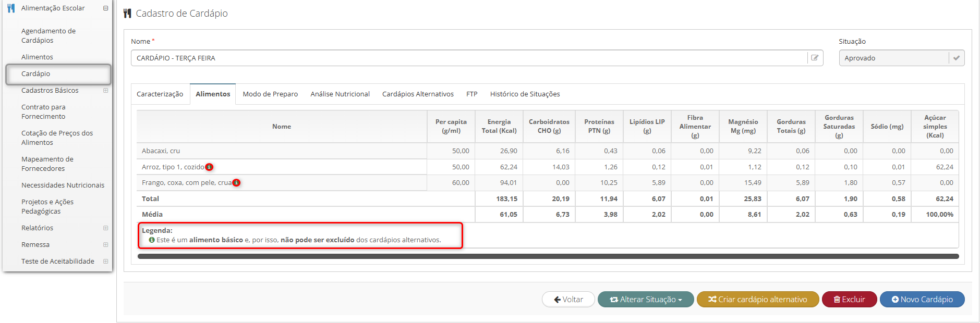Click the Per capita (g/ml) column header
Viewport: 980px width, 323px height.
pyautogui.click(x=451, y=127)
